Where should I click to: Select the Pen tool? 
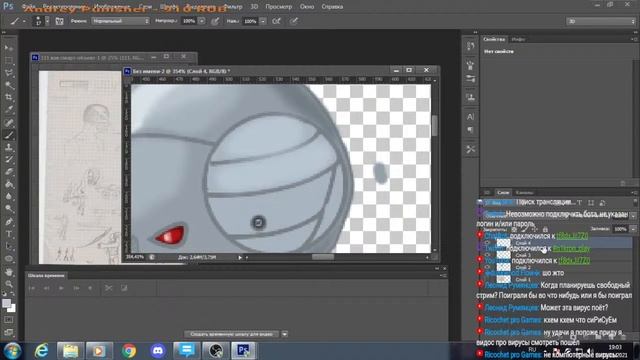pos(9,222)
